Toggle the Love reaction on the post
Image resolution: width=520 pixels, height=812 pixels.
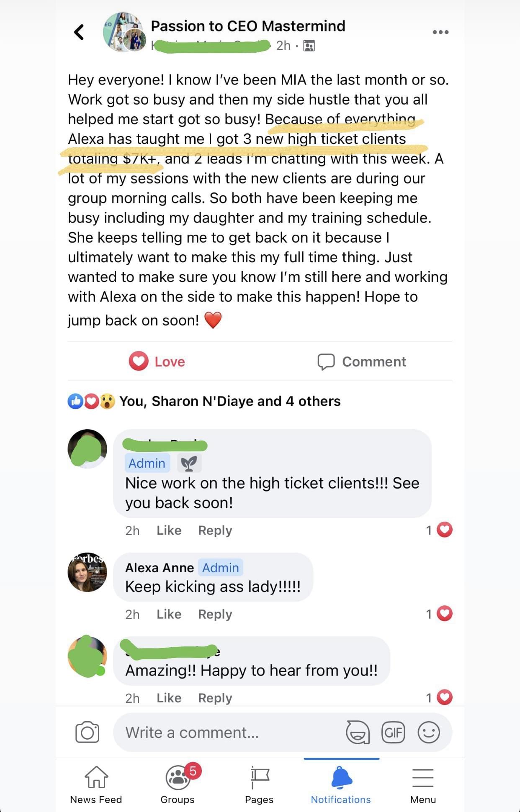click(x=157, y=361)
